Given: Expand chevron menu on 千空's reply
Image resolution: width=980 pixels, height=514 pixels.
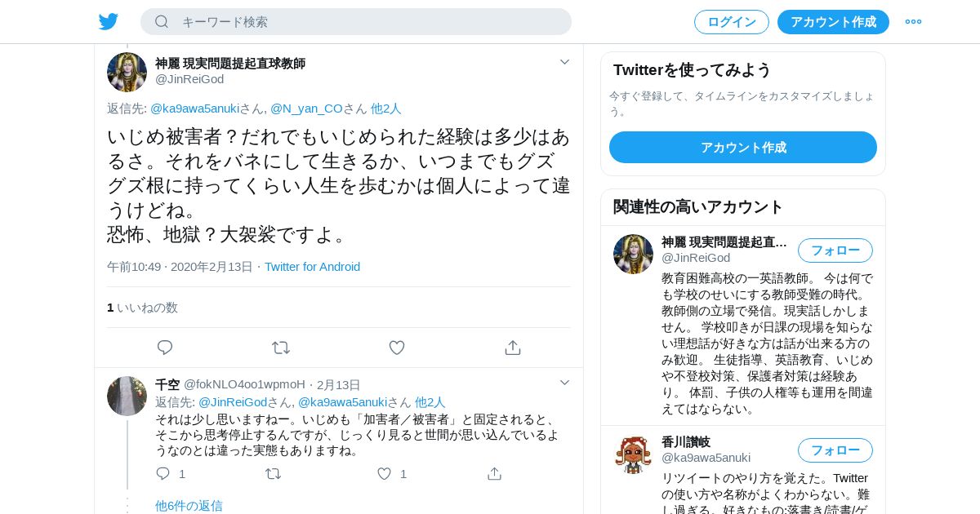Looking at the screenshot, I should pyautogui.click(x=564, y=383).
